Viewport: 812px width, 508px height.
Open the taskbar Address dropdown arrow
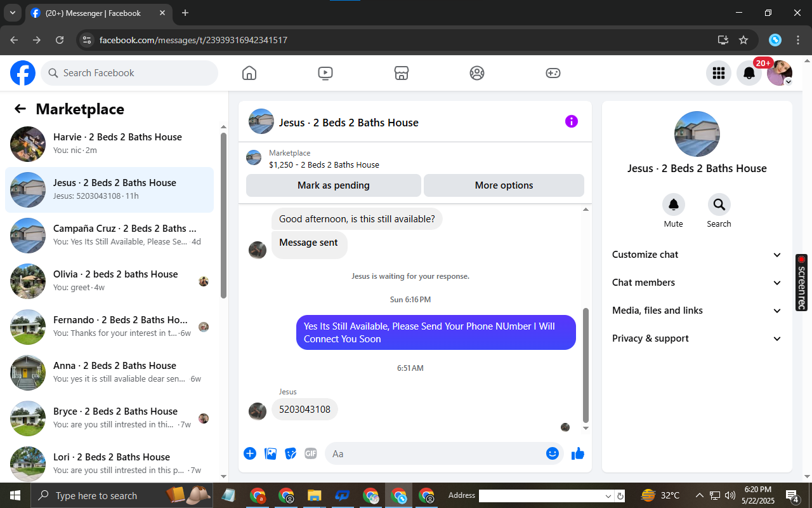pyautogui.click(x=608, y=496)
